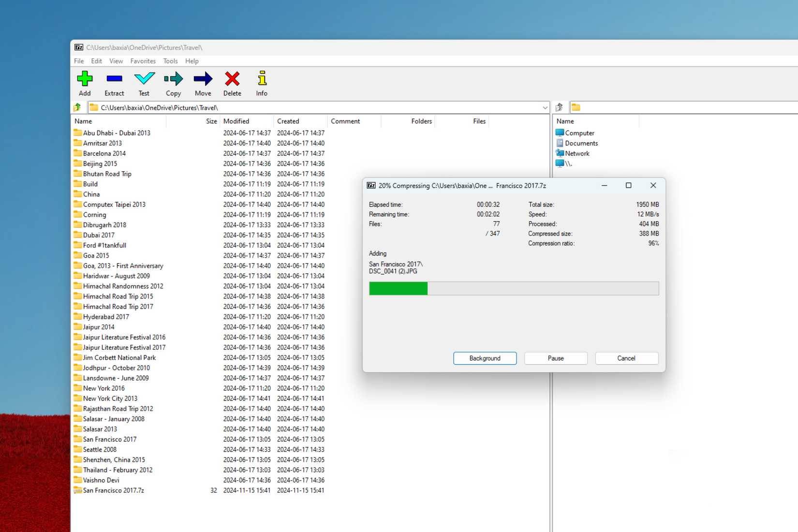Expand the Computer node in right pane

578,133
